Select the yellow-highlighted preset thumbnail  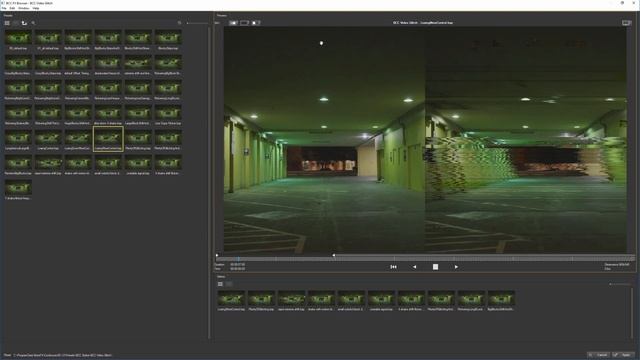click(x=108, y=139)
